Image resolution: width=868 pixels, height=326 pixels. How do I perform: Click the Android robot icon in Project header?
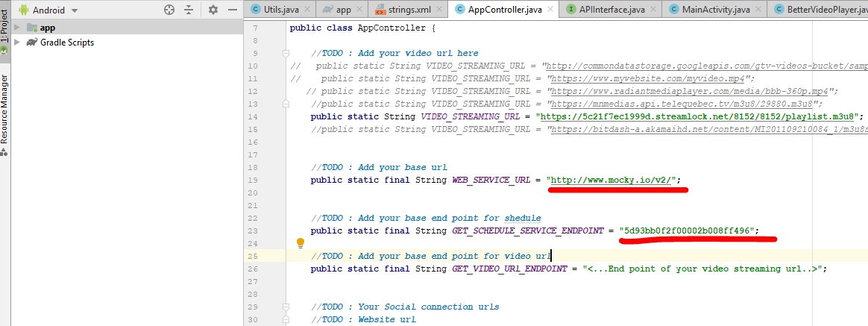24,10
